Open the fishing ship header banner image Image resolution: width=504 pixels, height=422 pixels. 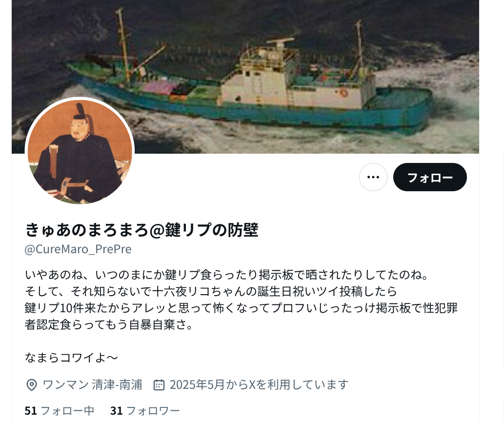coord(245,77)
